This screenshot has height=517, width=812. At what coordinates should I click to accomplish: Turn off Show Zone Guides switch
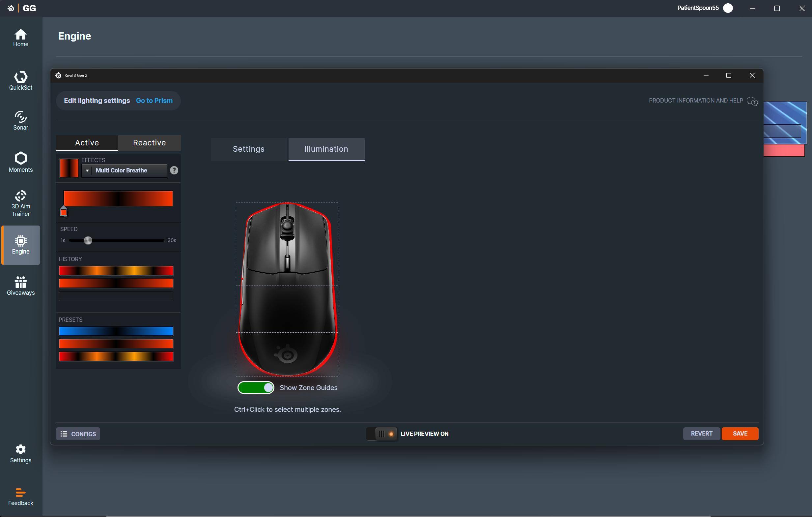(x=256, y=388)
